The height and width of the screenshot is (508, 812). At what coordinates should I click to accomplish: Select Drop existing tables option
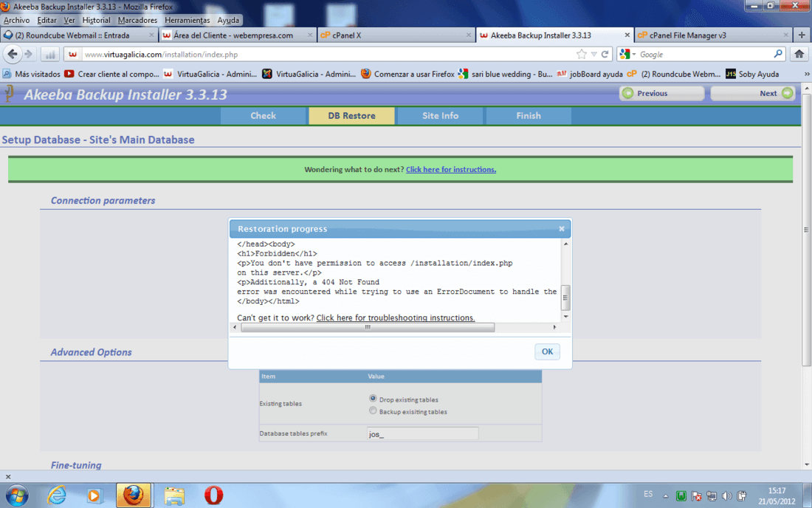point(373,398)
